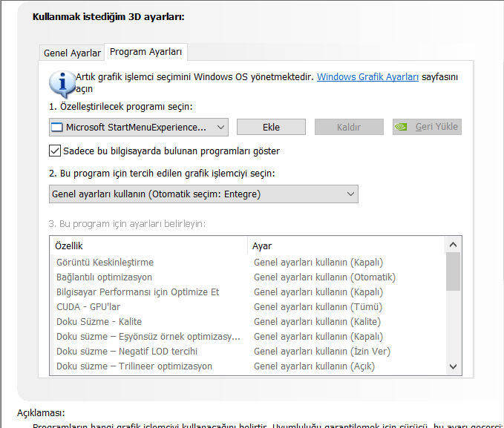Click the Kaldır button
The height and width of the screenshot is (428, 504).
tap(349, 127)
